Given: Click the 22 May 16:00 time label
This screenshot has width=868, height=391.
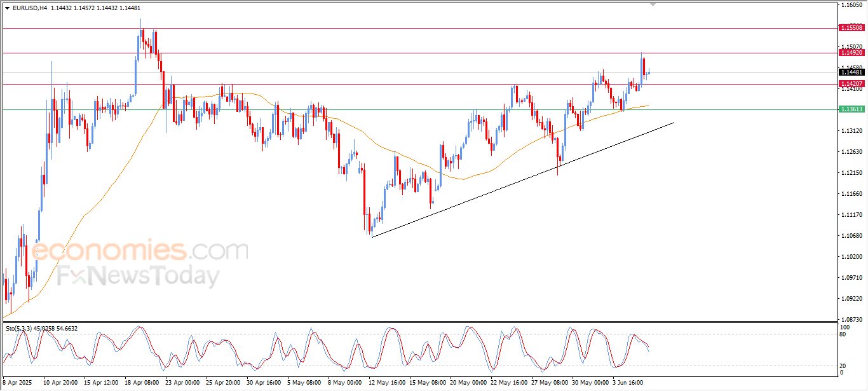Looking at the screenshot, I should [x=508, y=383].
